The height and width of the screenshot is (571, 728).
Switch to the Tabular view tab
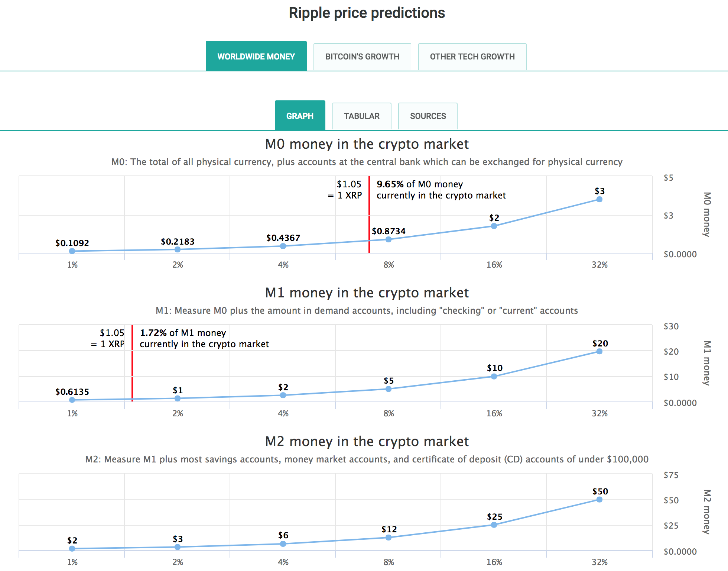[x=362, y=116]
